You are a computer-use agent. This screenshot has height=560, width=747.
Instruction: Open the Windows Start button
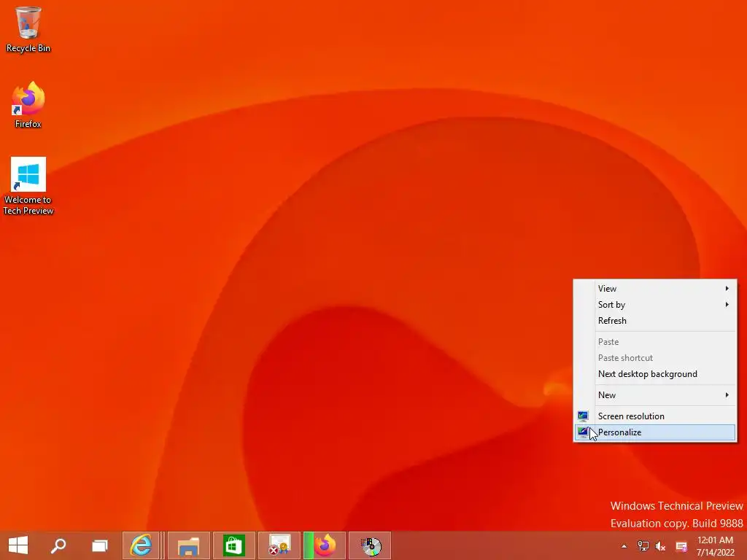[x=18, y=545]
